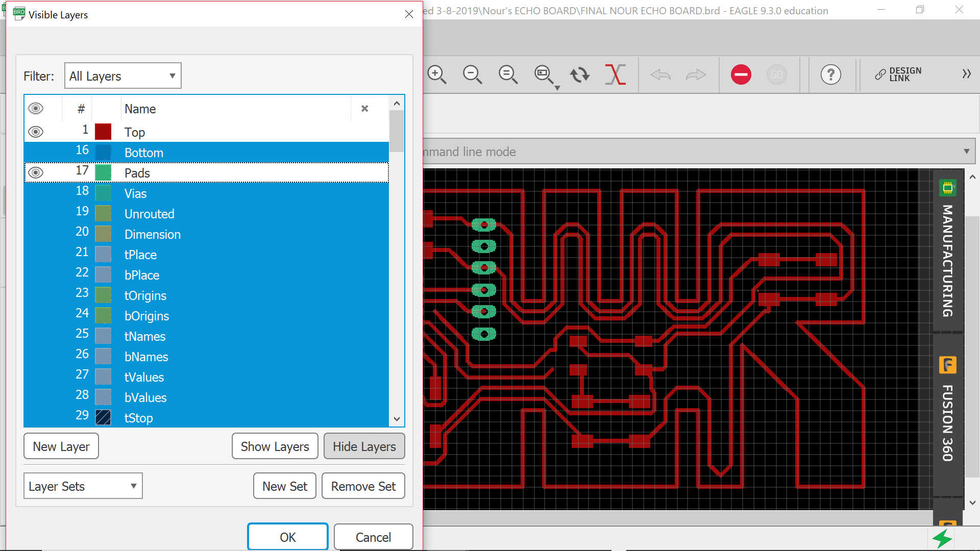Open the All Layers filter dropdown
Image resolution: width=980 pixels, height=551 pixels.
point(123,76)
